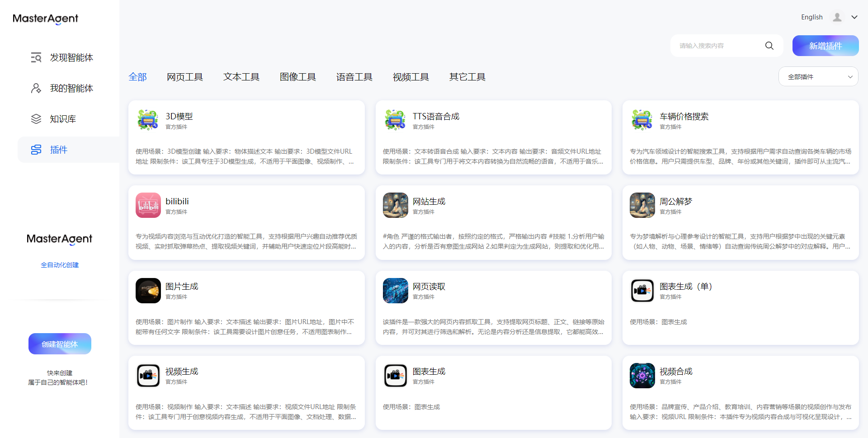Switch language to English

pos(812,17)
